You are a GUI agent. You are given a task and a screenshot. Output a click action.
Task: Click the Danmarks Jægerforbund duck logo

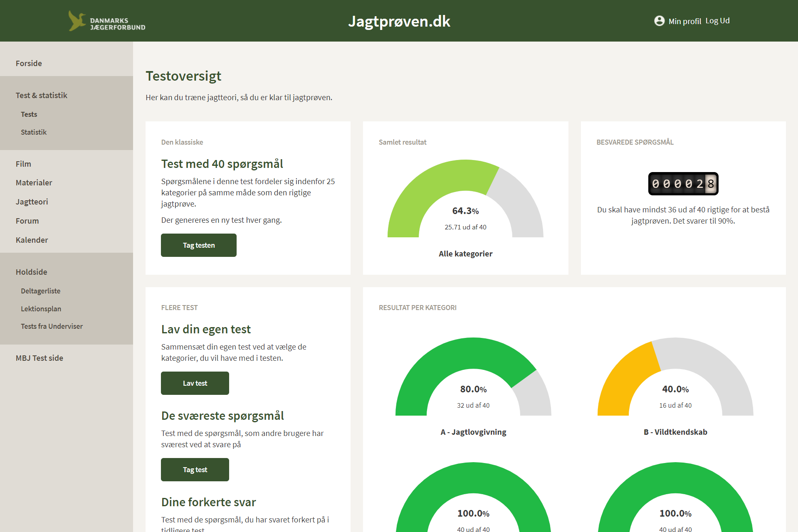pyautogui.click(x=107, y=21)
